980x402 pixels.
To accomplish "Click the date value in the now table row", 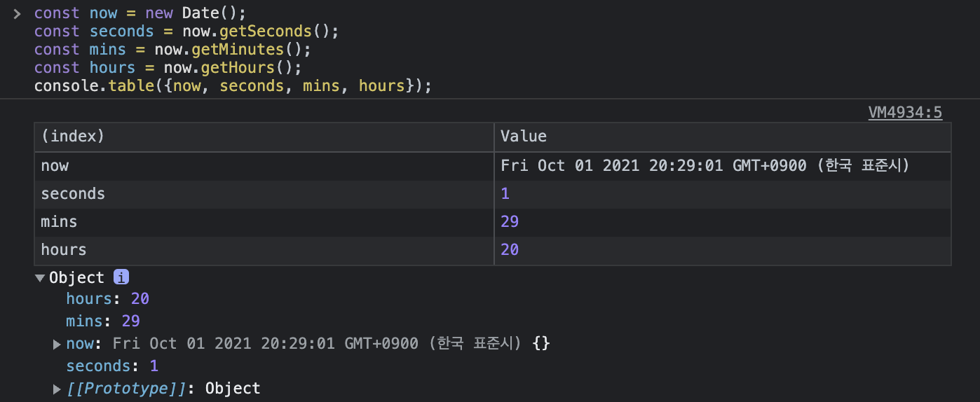I will point(705,166).
